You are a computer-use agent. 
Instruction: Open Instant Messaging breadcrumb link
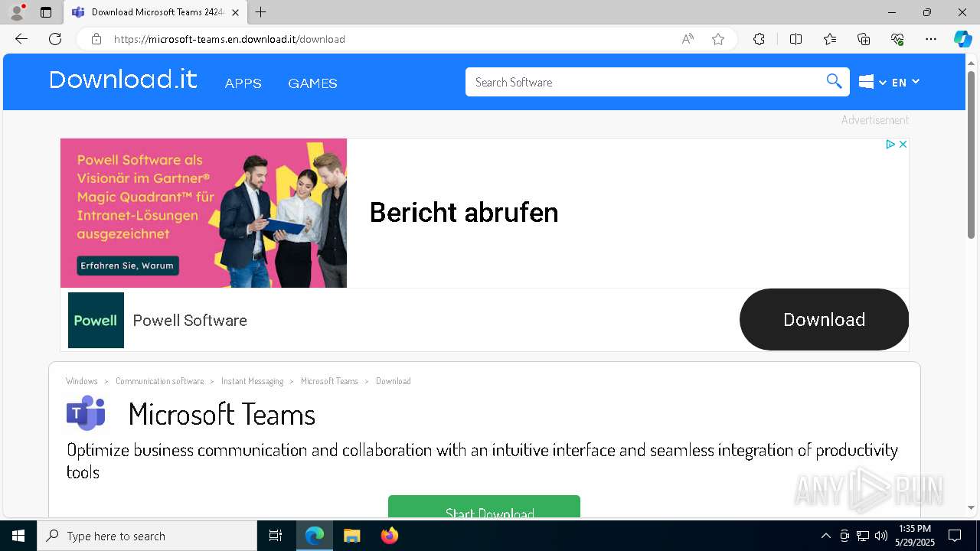click(252, 381)
